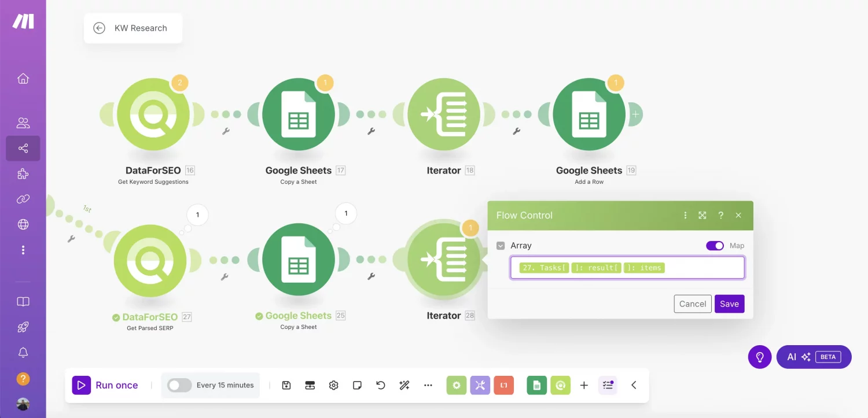Open operations bubble on Google Sheets 25
The width and height of the screenshot is (868, 418).
tap(346, 213)
